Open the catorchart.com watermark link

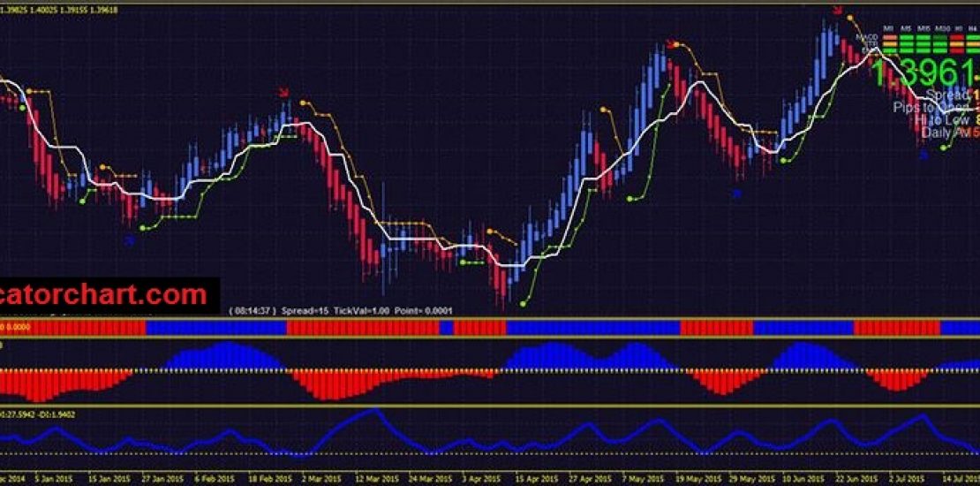point(106,294)
